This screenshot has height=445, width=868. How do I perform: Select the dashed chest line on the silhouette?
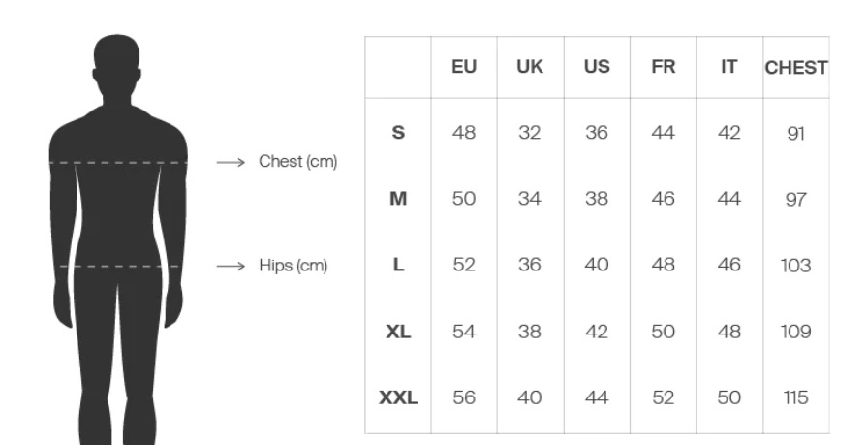[x=117, y=163]
